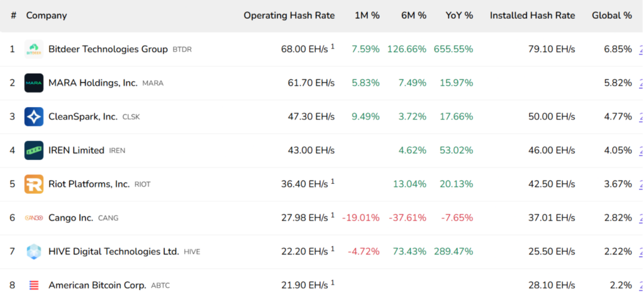Click the Riot Platforms logo icon

(x=34, y=184)
